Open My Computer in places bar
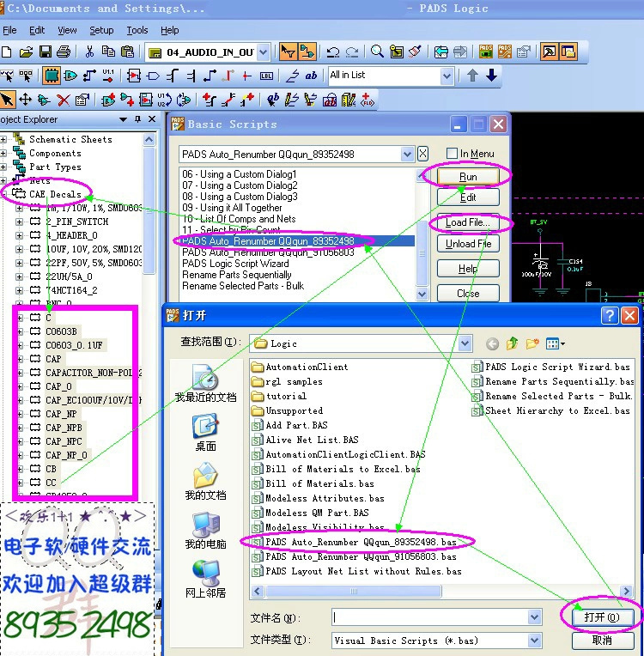The image size is (644, 656). [205, 531]
